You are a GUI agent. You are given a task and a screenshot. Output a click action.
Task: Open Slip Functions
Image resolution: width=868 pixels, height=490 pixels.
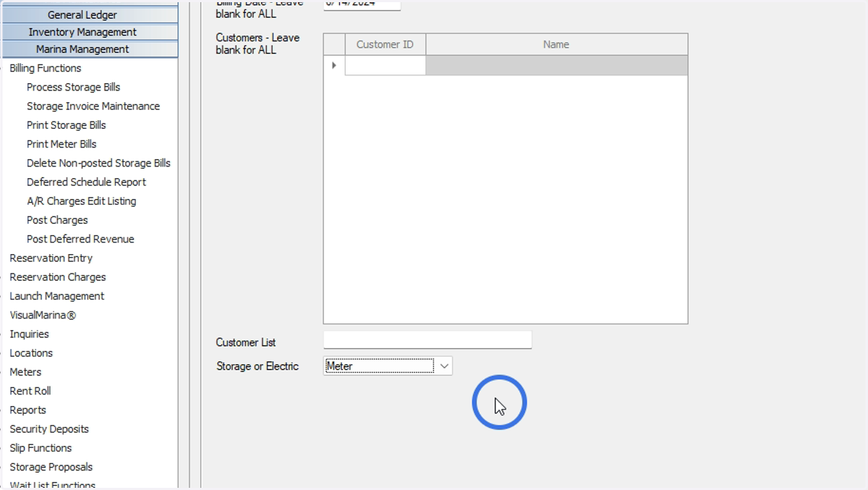pos(41,448)
